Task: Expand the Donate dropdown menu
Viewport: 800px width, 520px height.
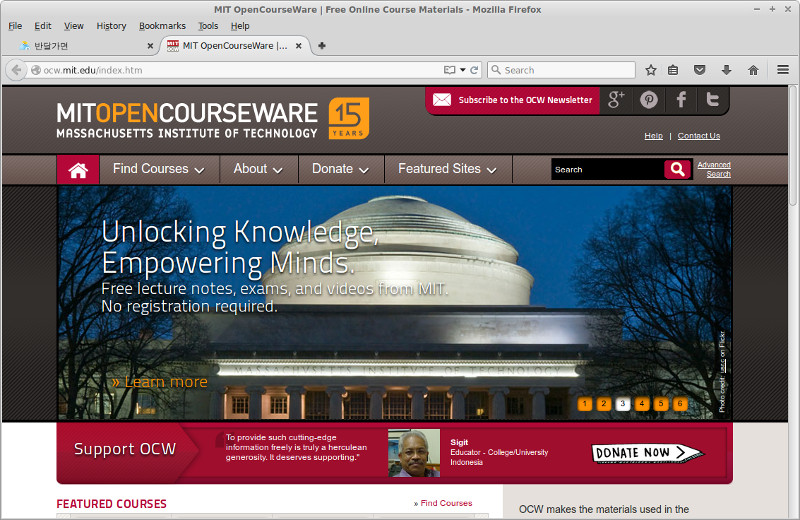Action: 340,169
